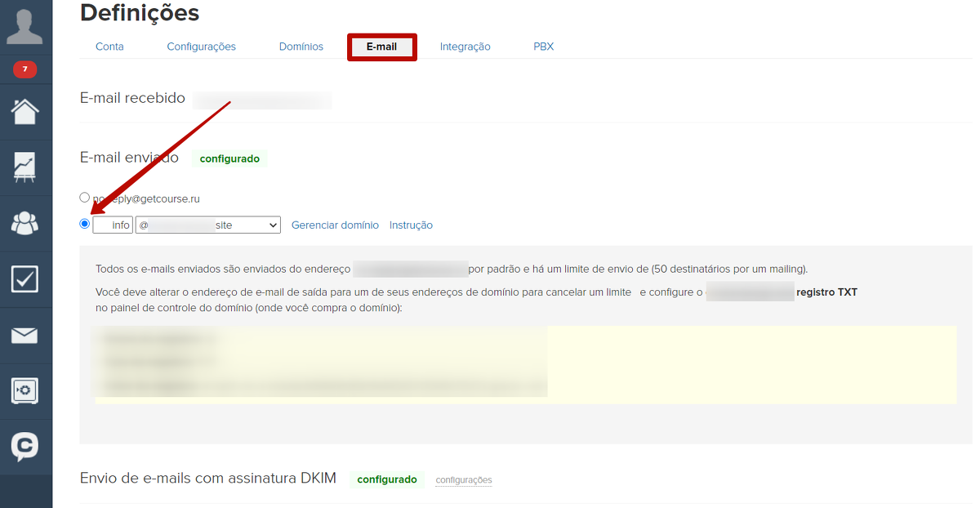
Task: Open the Instrução link
Action: (x=411, y=225)
